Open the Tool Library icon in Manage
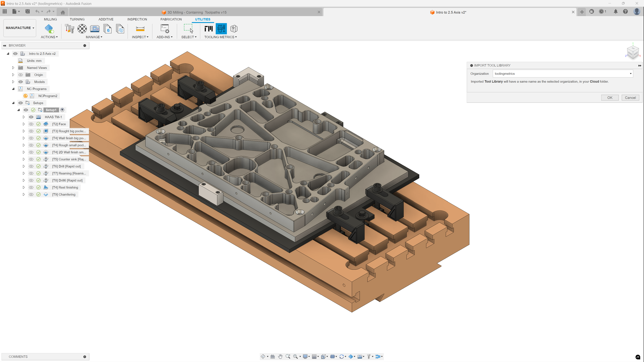644x362 pixels. click(x=69, y=29)
